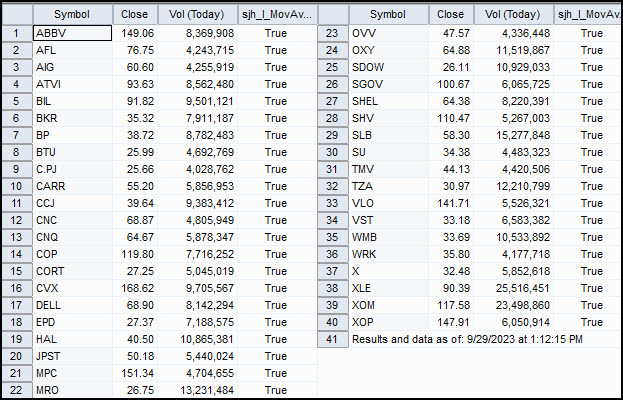623x400 pixels.
Task: Click the right Vol (Today) column header
Action: pyautogui.click(x=513, y=15)
